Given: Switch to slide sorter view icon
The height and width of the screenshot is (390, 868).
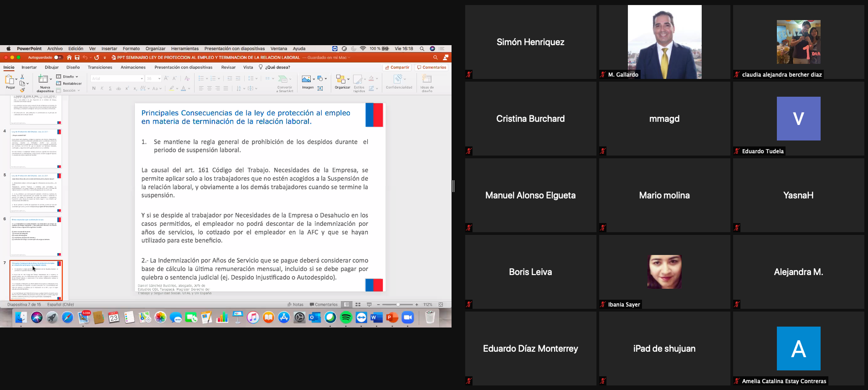Looking at the screenshot, I should [x=358, y=305].
